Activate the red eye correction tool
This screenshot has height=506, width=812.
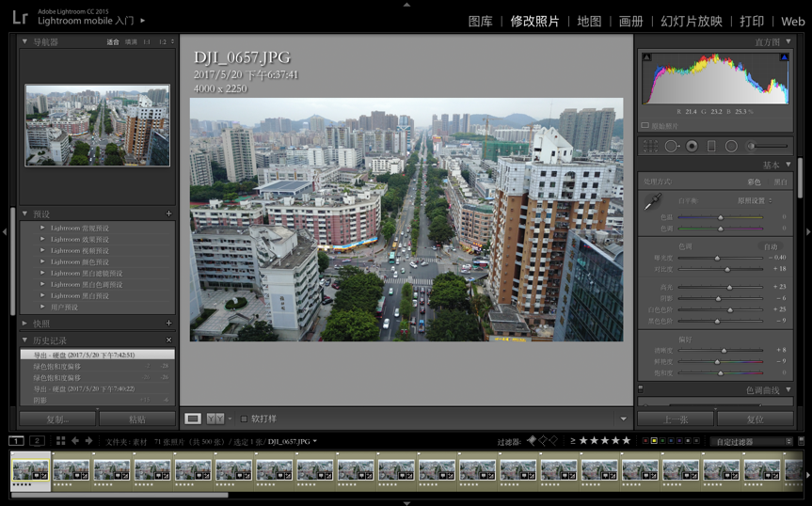[x=692, y=146]
